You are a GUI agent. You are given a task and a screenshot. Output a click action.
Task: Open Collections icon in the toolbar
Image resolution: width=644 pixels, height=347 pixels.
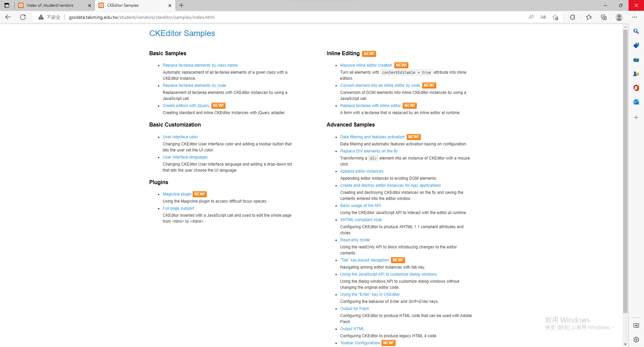pos(604,17)
